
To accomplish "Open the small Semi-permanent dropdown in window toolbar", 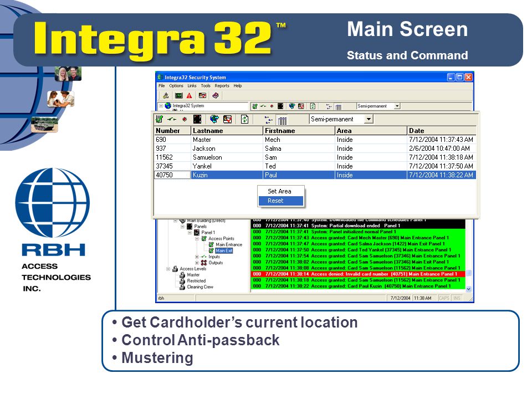I will point(397,106).
